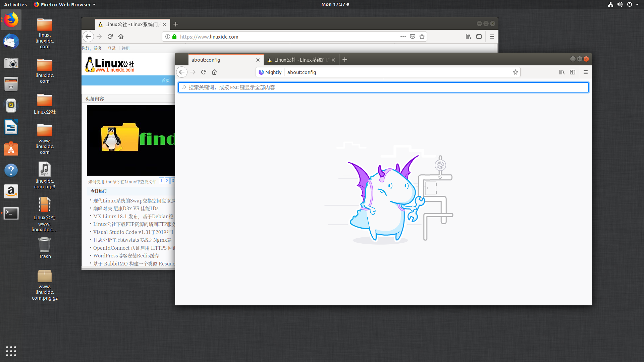Open Ubuntu Software from the dock
Screen dimensions: 644x362
pos(11,148)
